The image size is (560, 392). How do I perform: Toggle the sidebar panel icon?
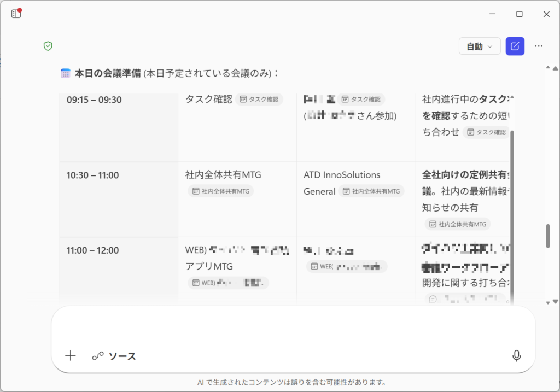[16, 14]
